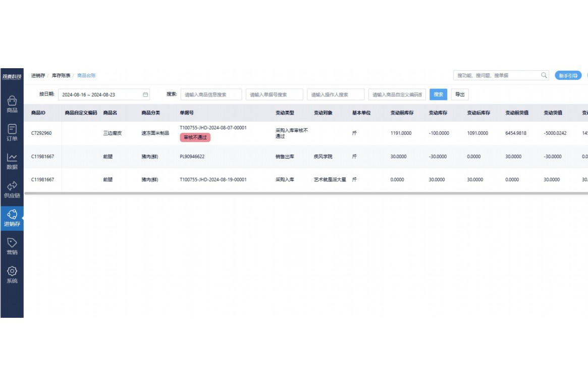This screenshot has height=386, width=588.
Task: Focus the 请输入操作人搜索 input field
Action: tap(335, 94)
